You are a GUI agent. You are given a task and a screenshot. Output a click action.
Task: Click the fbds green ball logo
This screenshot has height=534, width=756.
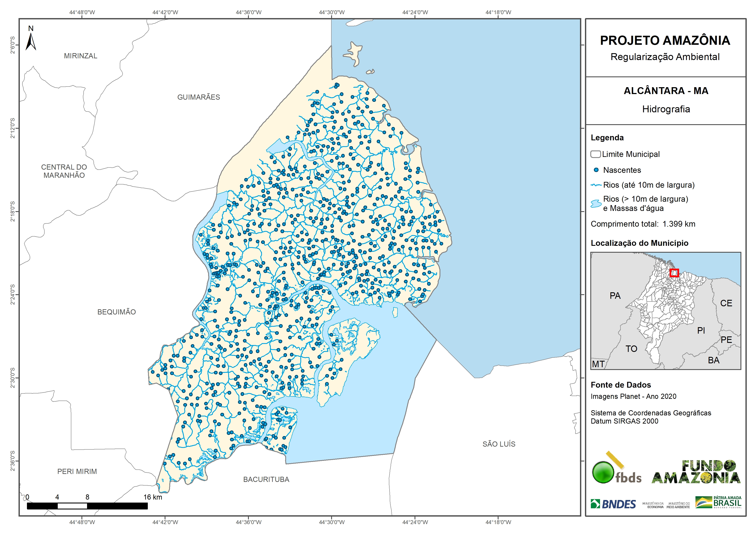coord(603,472)
